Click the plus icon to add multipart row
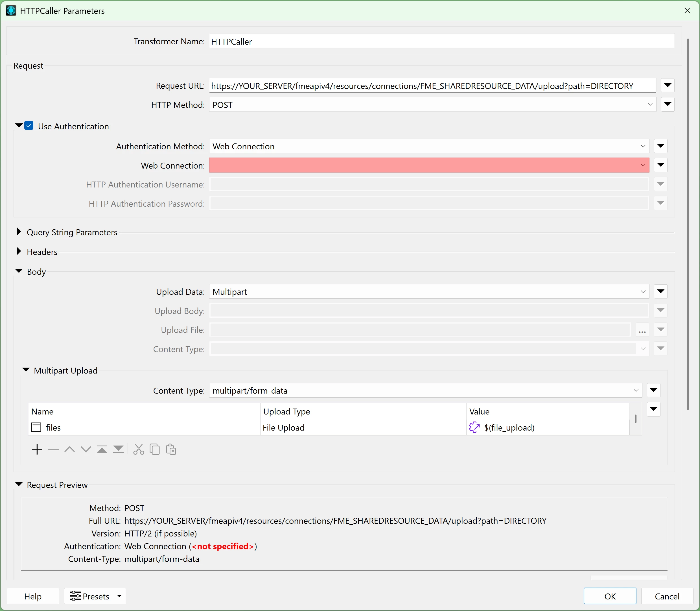Screen dimensions: 700x611 click(x=37, y=449)
